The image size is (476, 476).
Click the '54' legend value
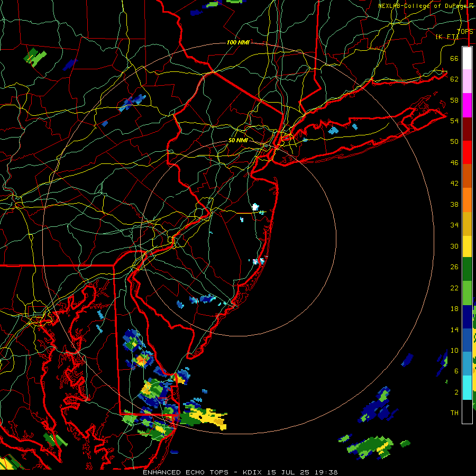[x=454, y=121]
